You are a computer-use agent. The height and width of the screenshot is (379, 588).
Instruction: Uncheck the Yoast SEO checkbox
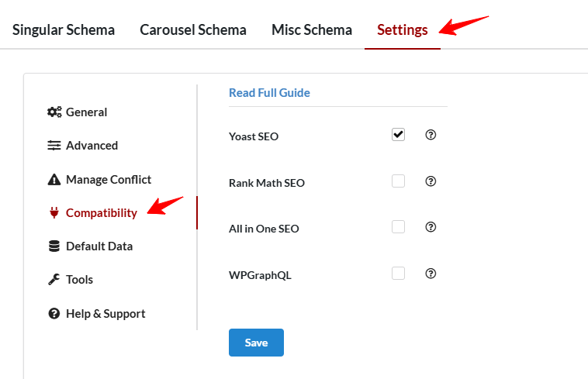tap(398, 135)
